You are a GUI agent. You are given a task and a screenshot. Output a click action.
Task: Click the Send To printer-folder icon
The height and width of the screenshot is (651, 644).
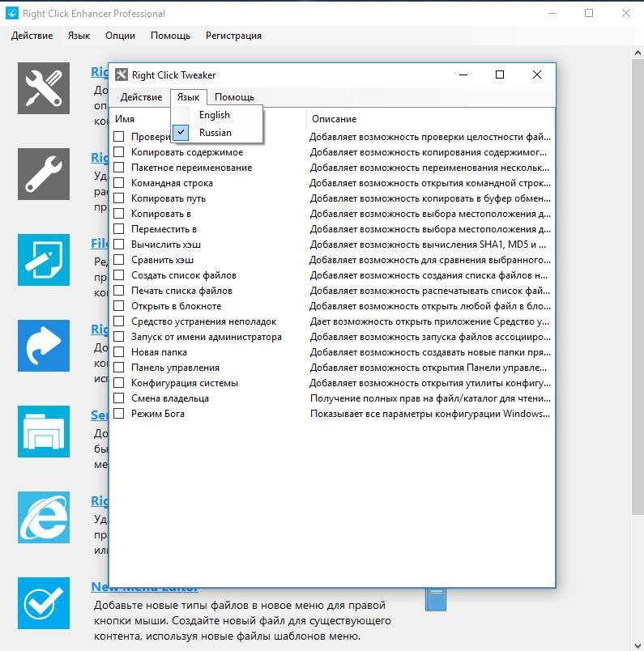[44, 432]
